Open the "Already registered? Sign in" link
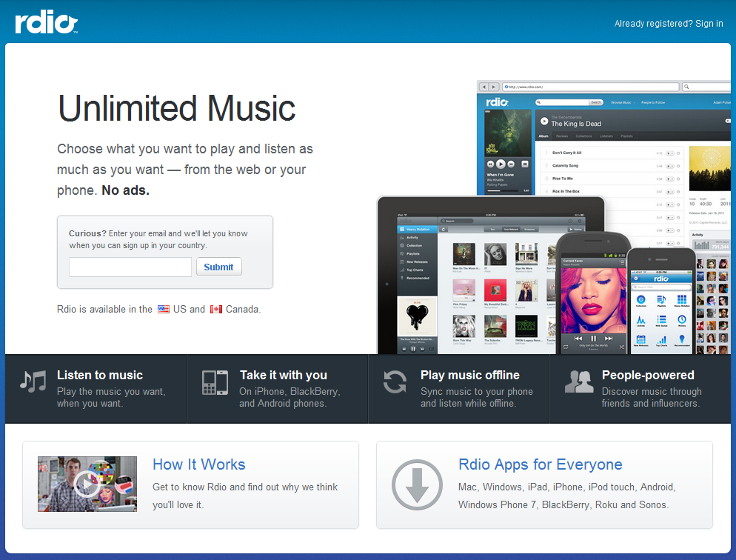 [x=669, y=24]
